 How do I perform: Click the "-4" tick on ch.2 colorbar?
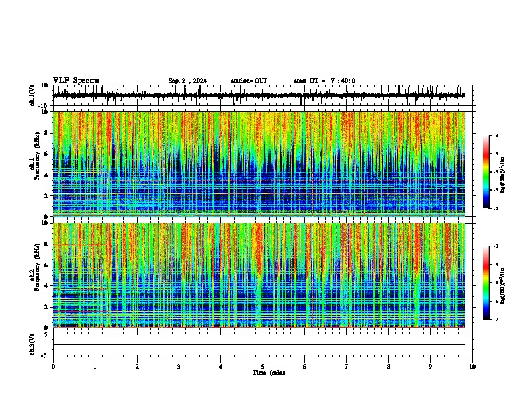[x=495, y=265]
